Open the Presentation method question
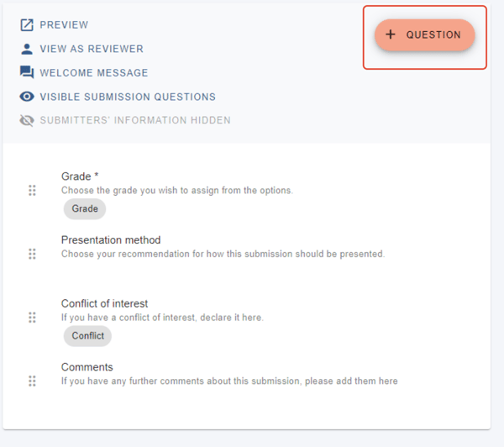The height and width of the screenshot is (447, 504). [x=111, y=240]
